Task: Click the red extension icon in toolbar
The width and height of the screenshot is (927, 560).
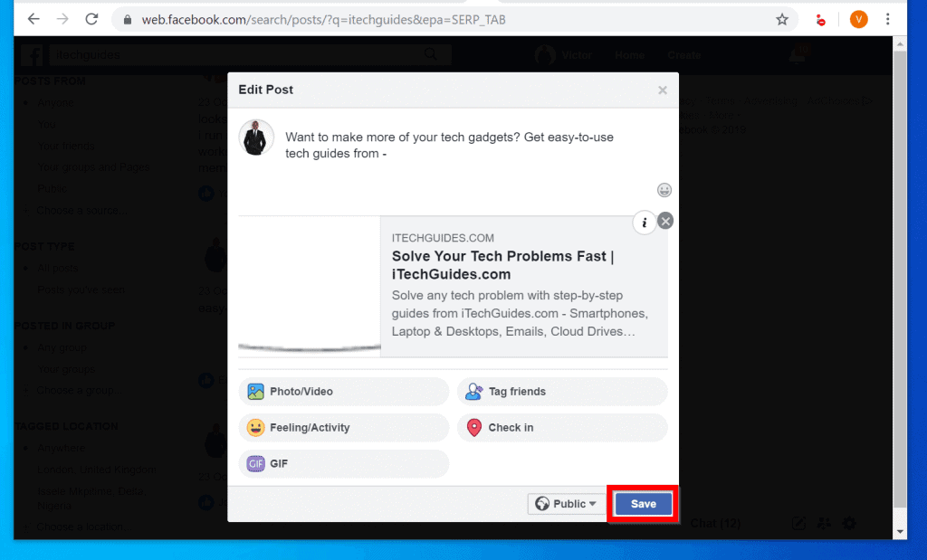Action: click(820, 21)
